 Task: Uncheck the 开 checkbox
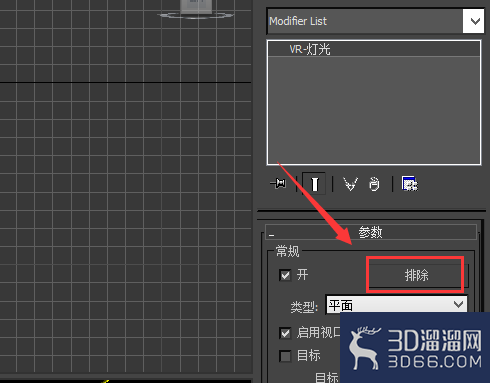pos(285,275)
